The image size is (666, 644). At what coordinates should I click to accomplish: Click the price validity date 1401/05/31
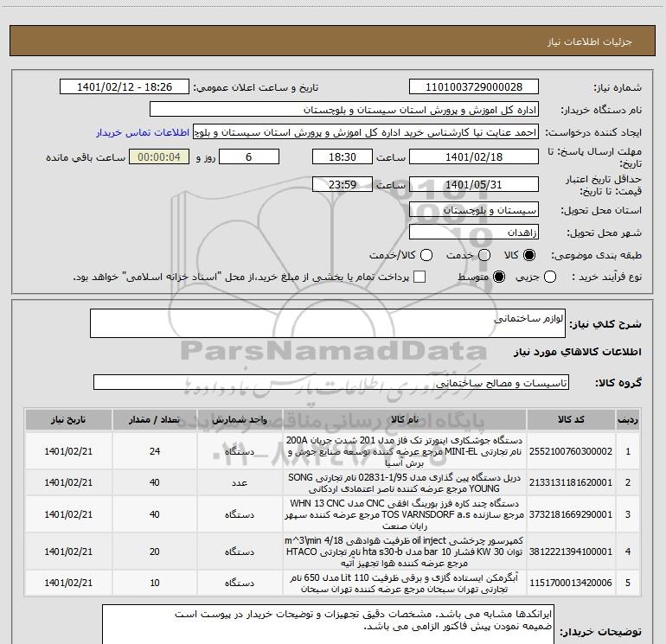[474, 185]
